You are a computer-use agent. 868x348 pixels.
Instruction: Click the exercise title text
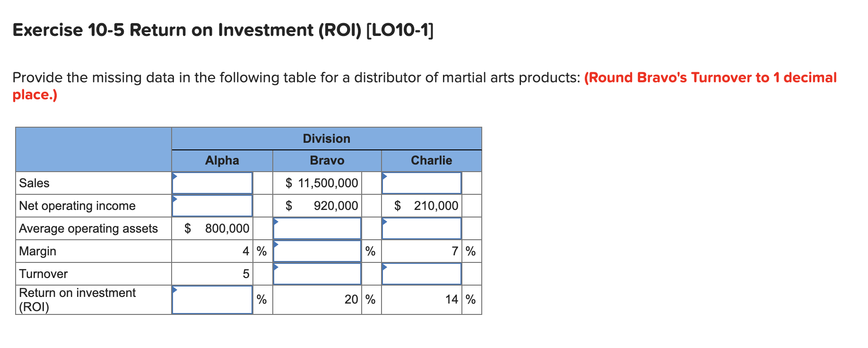click(222, 30)
